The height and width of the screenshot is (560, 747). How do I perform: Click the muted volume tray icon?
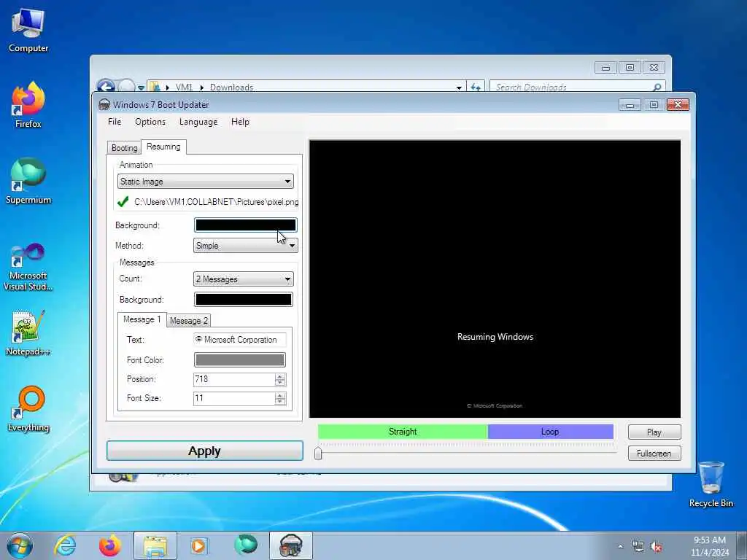tap(656, 547)
